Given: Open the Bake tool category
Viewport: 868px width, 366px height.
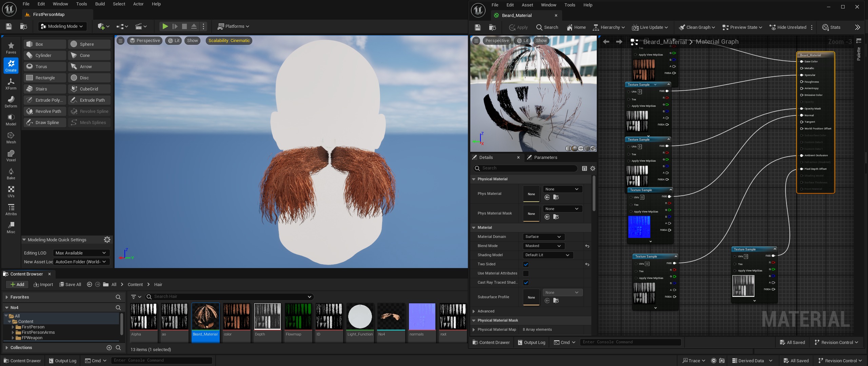Looking at the screenshot, I should click(11, 173).
